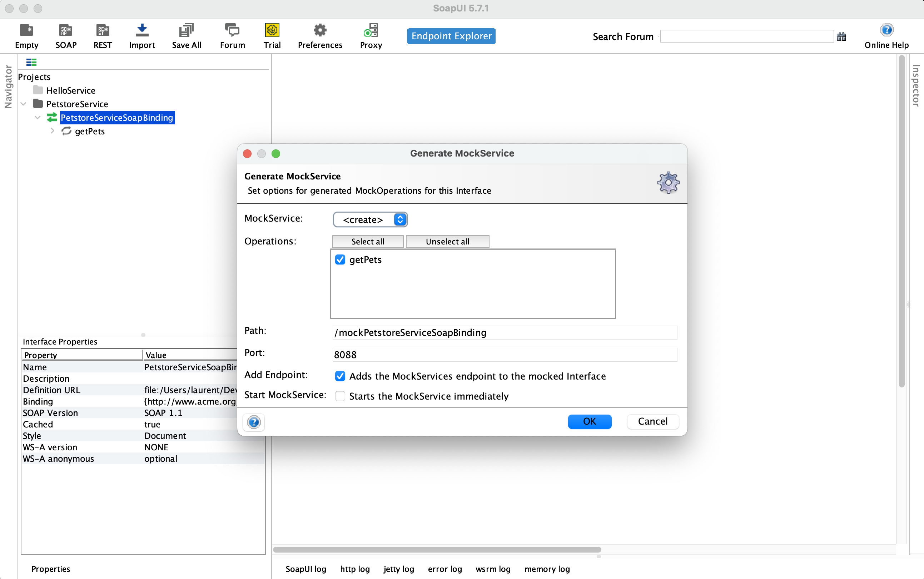Click the Save All toolbar icon
This screenshot has height=579, width=924.
(187, 31)
